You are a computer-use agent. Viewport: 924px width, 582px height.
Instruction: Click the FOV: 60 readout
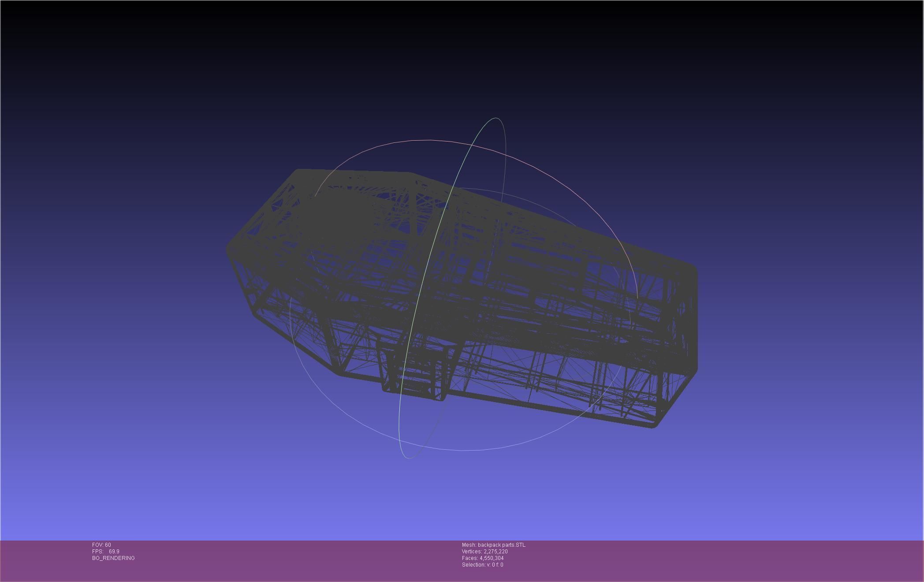coord(101,545)
